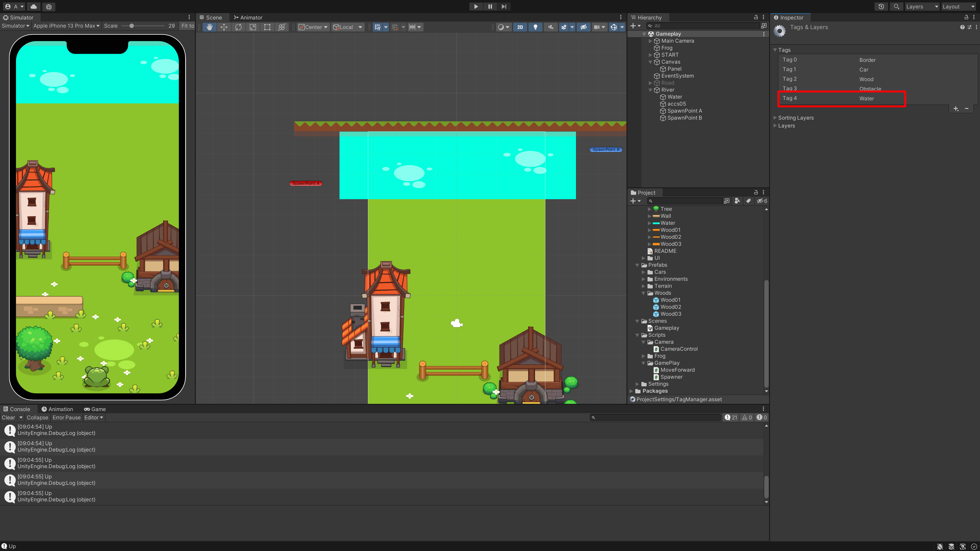Select the Console tab

point(16,409)
